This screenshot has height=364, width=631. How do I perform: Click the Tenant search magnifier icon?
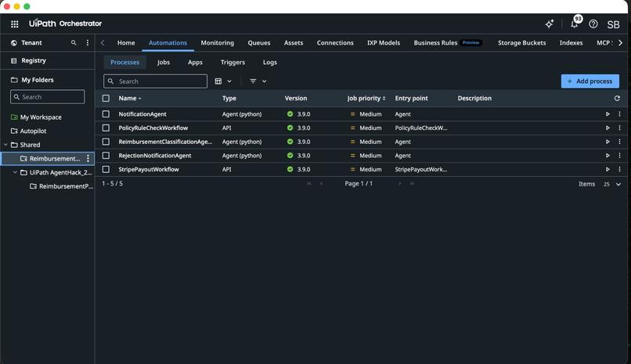pyautogui.click(x=74, y=42)
